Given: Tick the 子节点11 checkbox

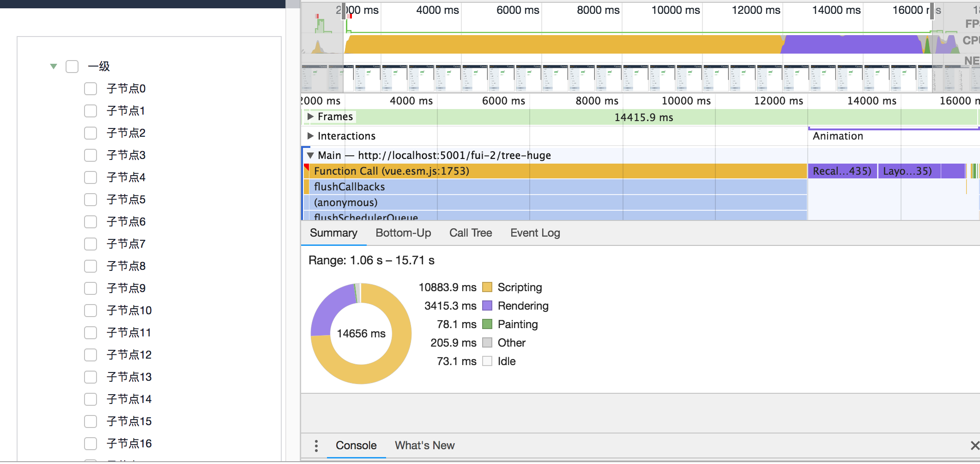Looking at the screenshot, I should pos(91,333).
